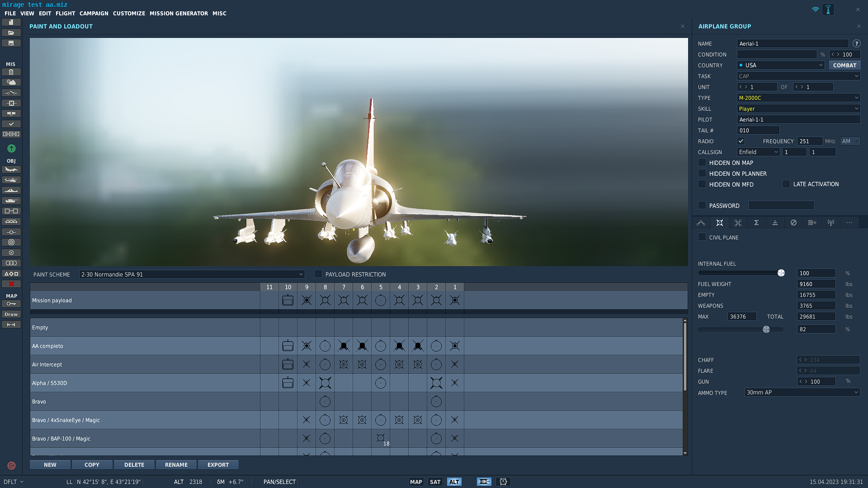Image resolution: width=868 pixels, height=488 pixels.
Task: Tick the Password checkbox
Action: (702, 206)
